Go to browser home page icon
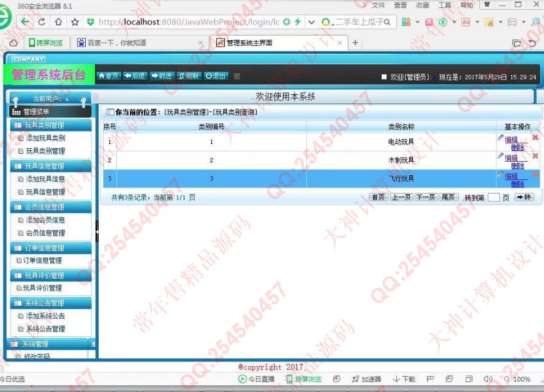This screenshot has width=544, height=392. pos(58,22)
